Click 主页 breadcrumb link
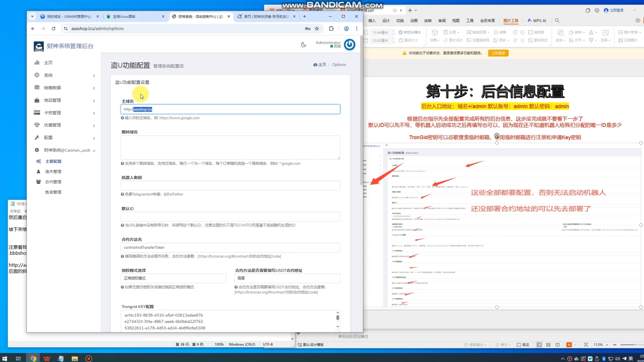 [320, 65]
